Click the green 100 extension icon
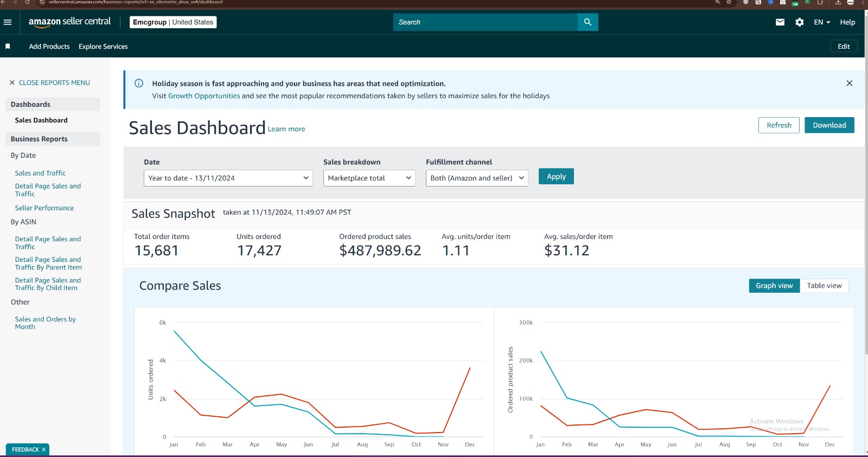This screenshot has height=457, width=868. [x=795, y=3]
